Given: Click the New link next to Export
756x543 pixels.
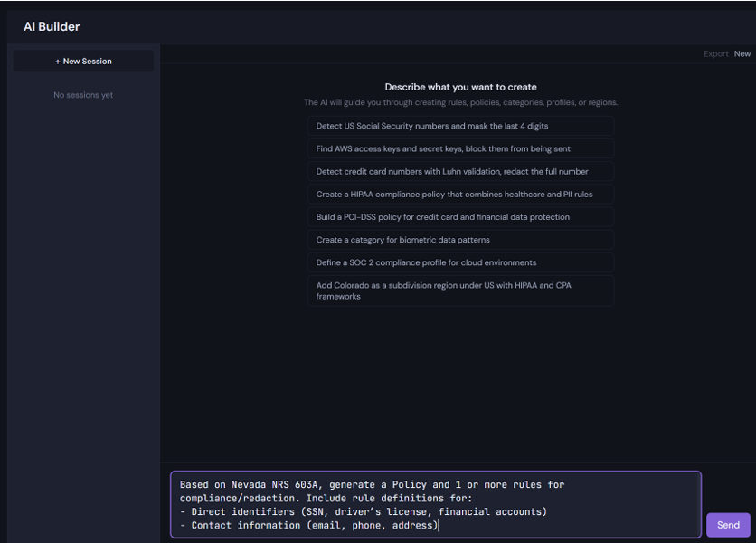Looking at the screenshot, I should click(742, 54).
